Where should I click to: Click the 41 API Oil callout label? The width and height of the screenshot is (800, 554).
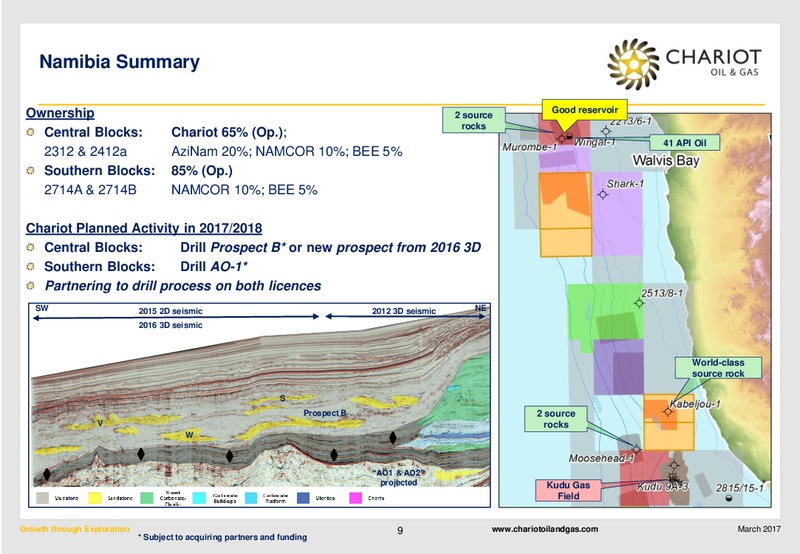685,143
